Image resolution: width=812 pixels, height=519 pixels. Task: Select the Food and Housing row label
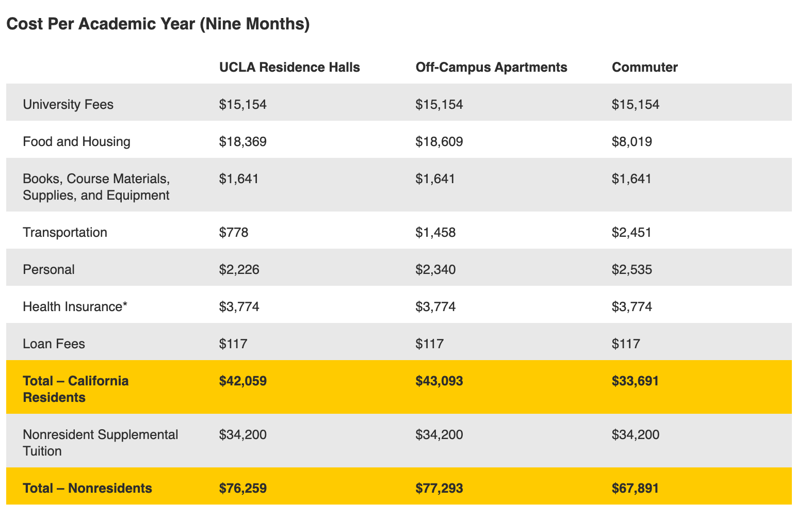76,141
